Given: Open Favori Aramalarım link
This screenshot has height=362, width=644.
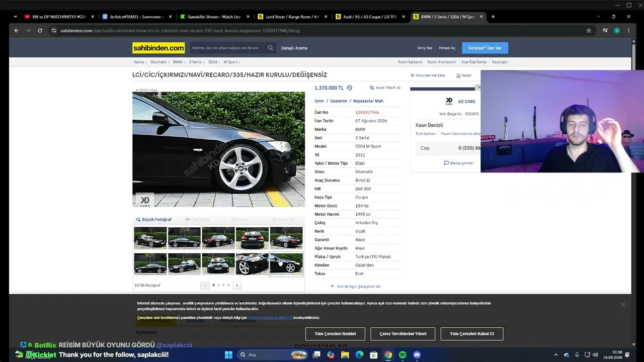Looking at the screenshot, I should [442, 62].
